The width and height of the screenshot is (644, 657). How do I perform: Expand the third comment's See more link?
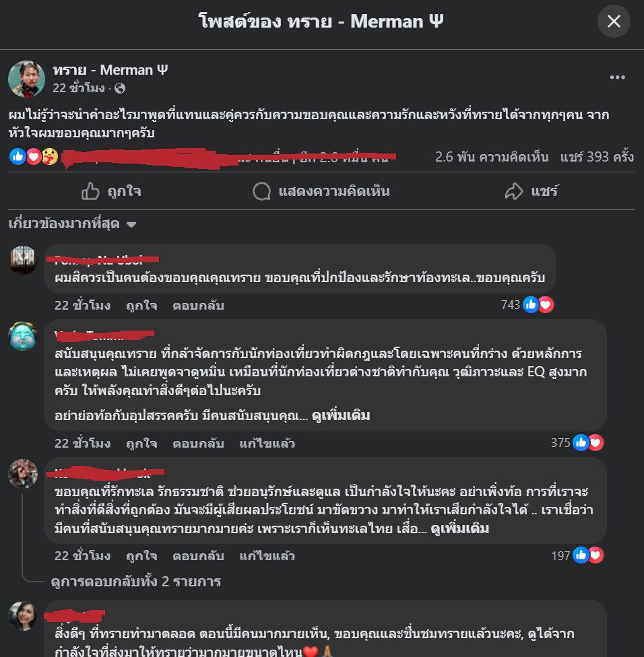(x=459, y=529)
